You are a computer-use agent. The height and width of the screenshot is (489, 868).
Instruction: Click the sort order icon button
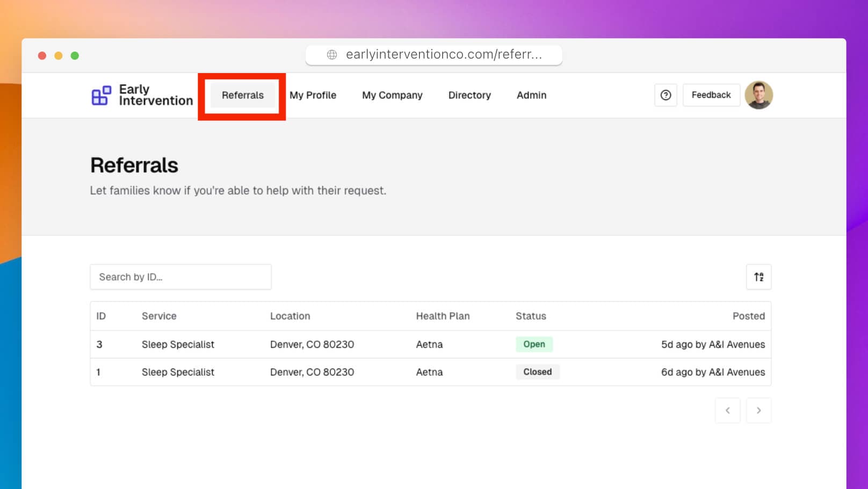point(758,277)
